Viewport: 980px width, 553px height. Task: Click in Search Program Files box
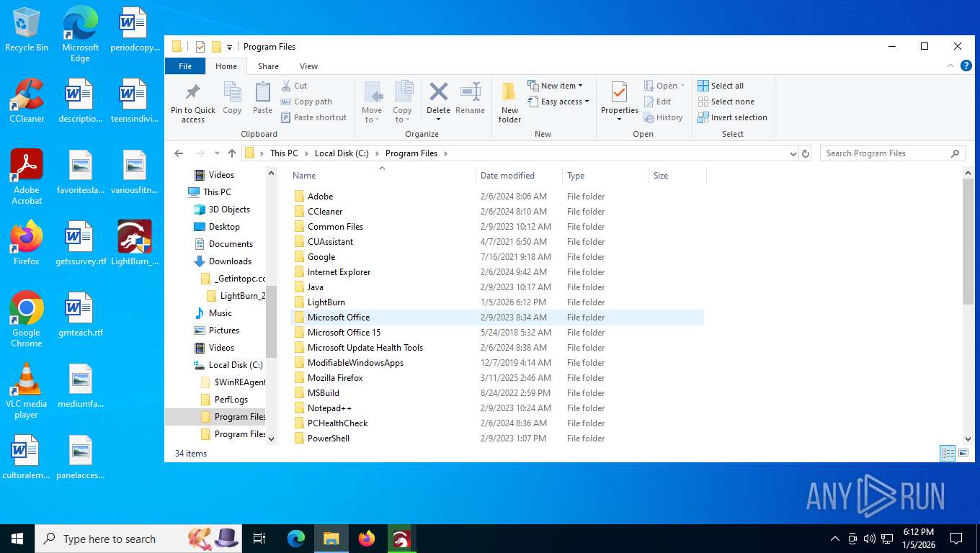pyautogui.click(x=894, y=153)
